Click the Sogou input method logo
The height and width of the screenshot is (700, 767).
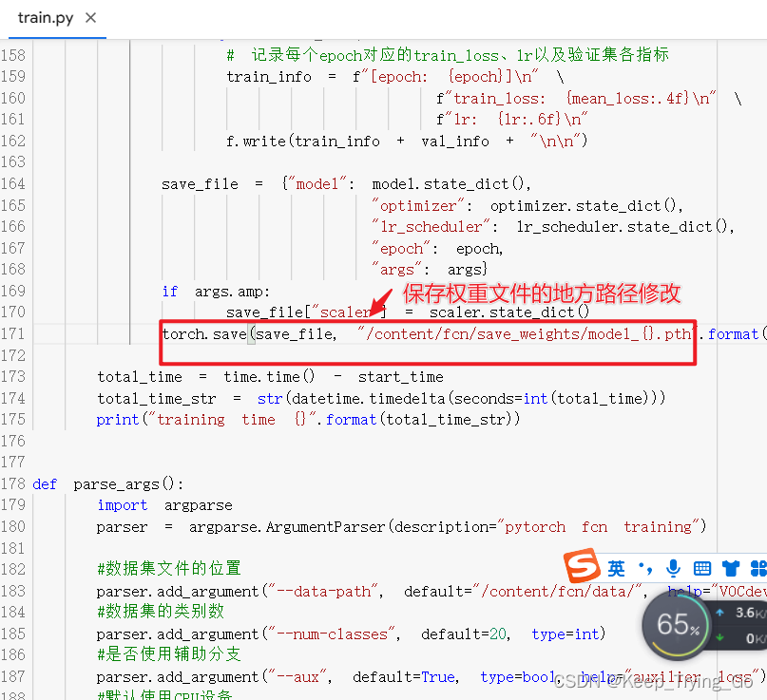[582, 566]
